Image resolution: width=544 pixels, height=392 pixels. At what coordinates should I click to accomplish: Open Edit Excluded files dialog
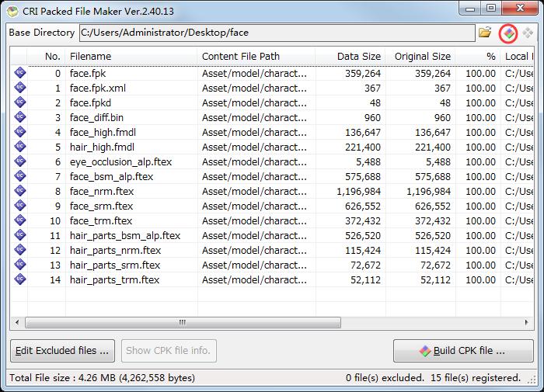[62, 351]
